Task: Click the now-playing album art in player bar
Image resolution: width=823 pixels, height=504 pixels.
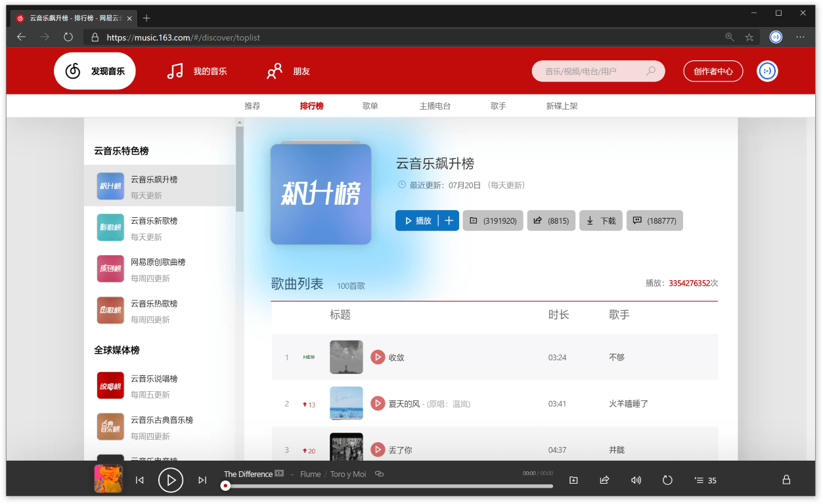Action: click(x=108, y=479)
